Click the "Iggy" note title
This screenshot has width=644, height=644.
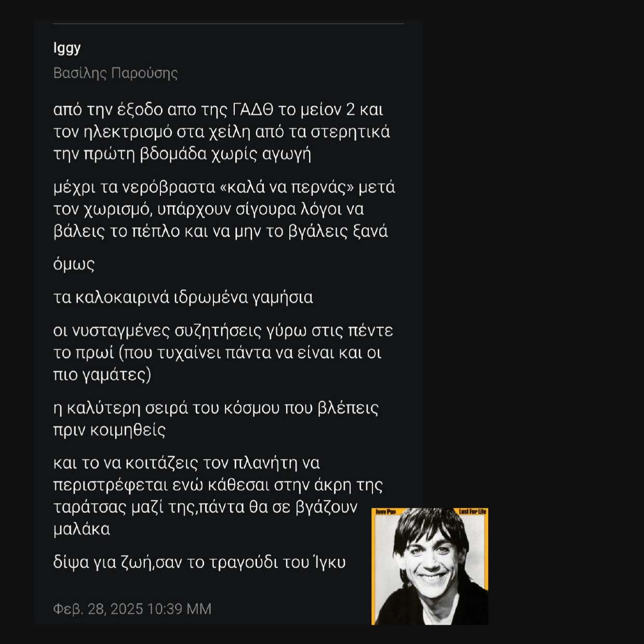tap(67, 48)
